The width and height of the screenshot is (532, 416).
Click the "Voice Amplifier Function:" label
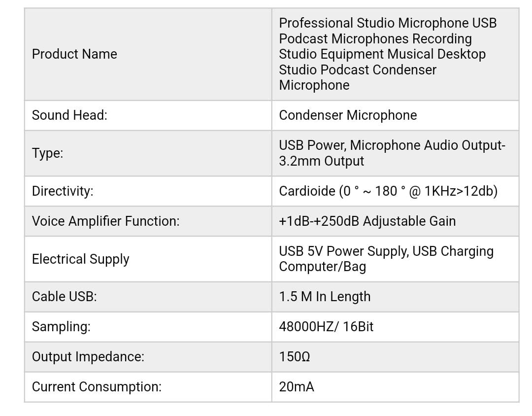(x=106, y=221)
